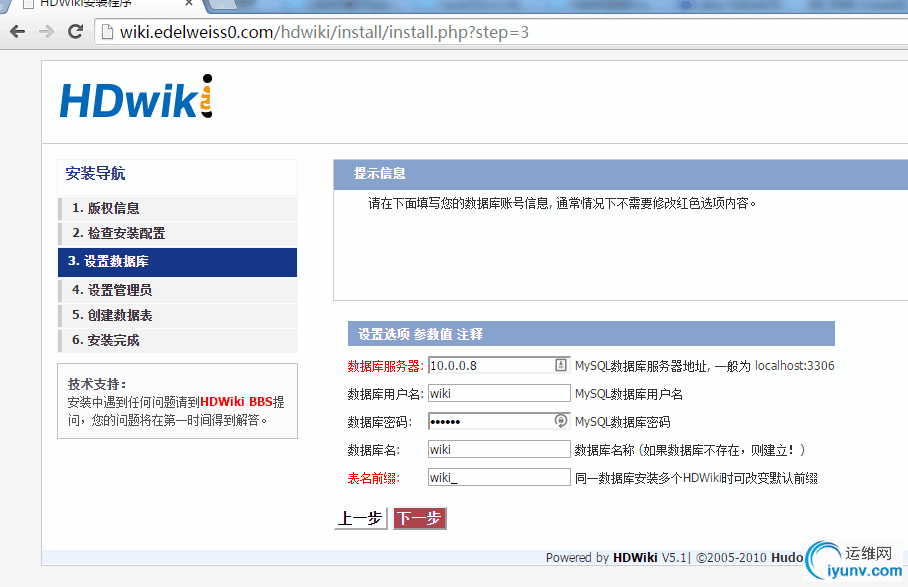Click the browser forward arrow
The height and width of the screenshot is (587, 908).
tap(46, 31)
